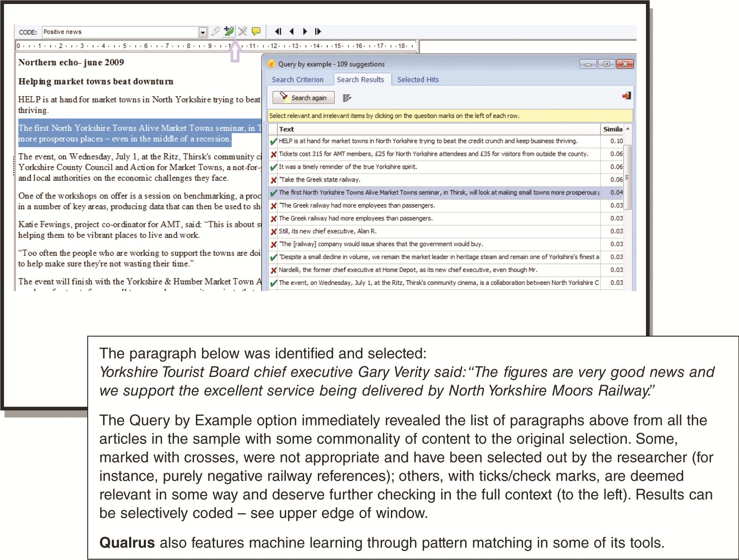The height and width of the screenshot is (560, 739).
Task: Click the text list options icon next to Search again
Action: click(x=347, y=97)
